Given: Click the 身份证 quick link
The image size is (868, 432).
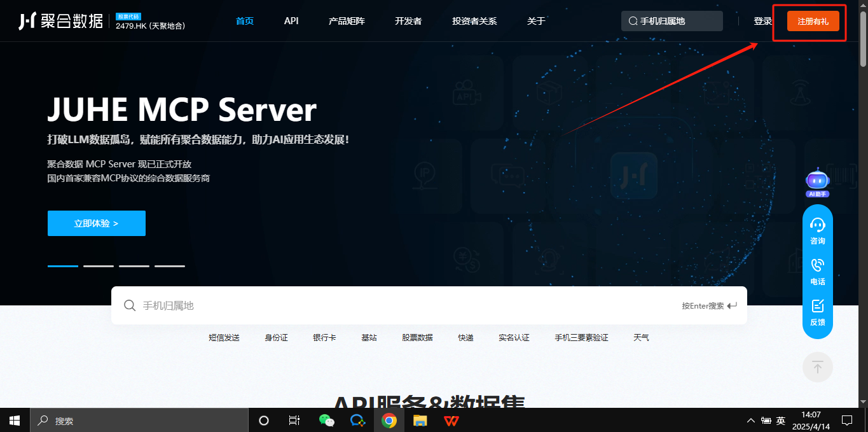Looking at the screenshot, I should pos(276,338).
